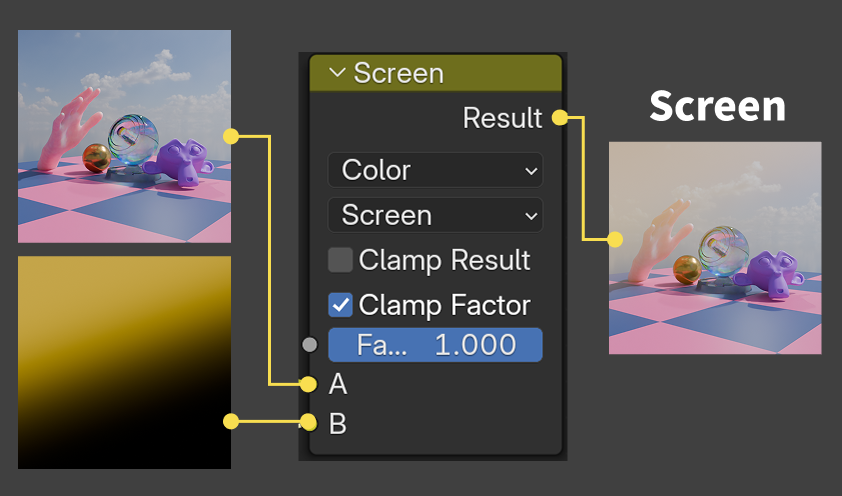
Task: Click the B input socket
Action: tap(308, 422)
